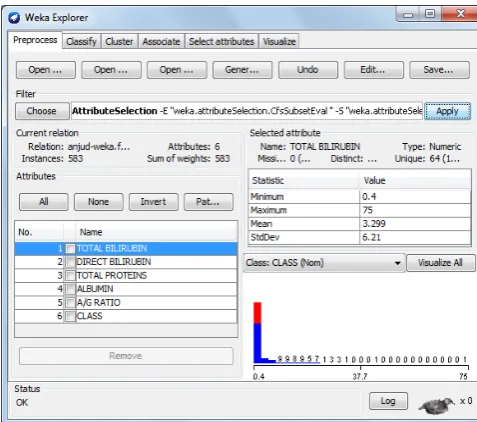Click the Invert selection button
This screenshot has height=422, width=477.
click(153, 202)
